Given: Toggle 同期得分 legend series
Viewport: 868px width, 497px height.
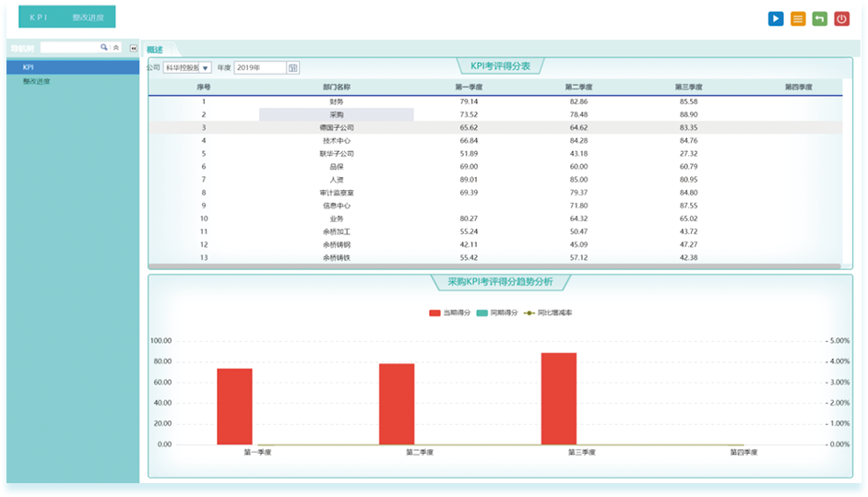Looking at the screenshot, I should 496,314.
